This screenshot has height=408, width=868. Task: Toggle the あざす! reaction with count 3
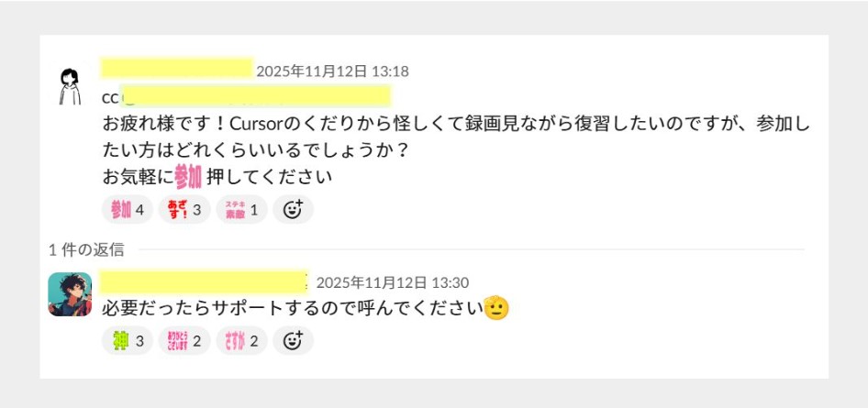click(184, 210)
